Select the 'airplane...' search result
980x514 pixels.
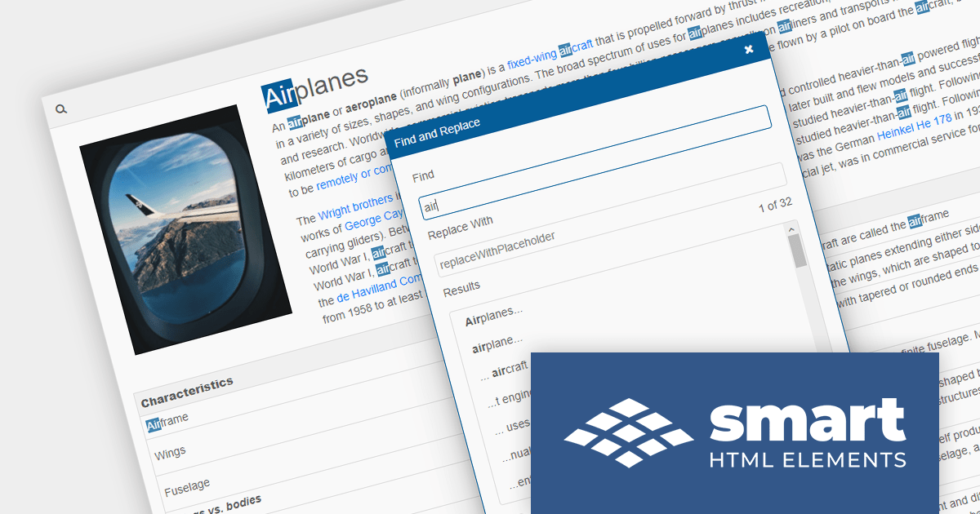point(497,343)
